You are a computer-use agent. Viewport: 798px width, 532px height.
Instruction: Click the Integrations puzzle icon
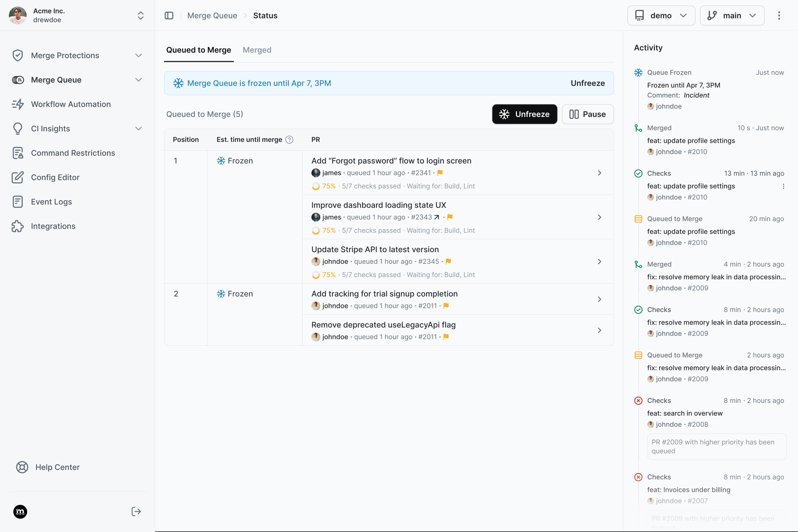(18, 226)
